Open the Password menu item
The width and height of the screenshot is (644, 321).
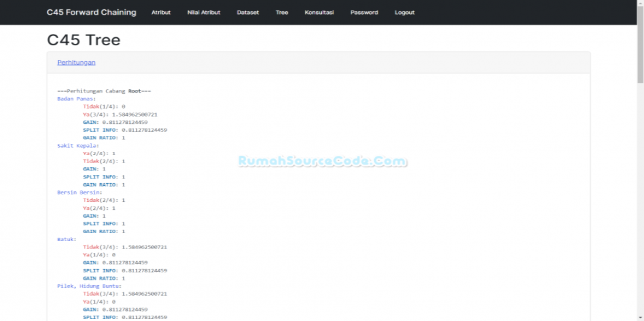364,13
